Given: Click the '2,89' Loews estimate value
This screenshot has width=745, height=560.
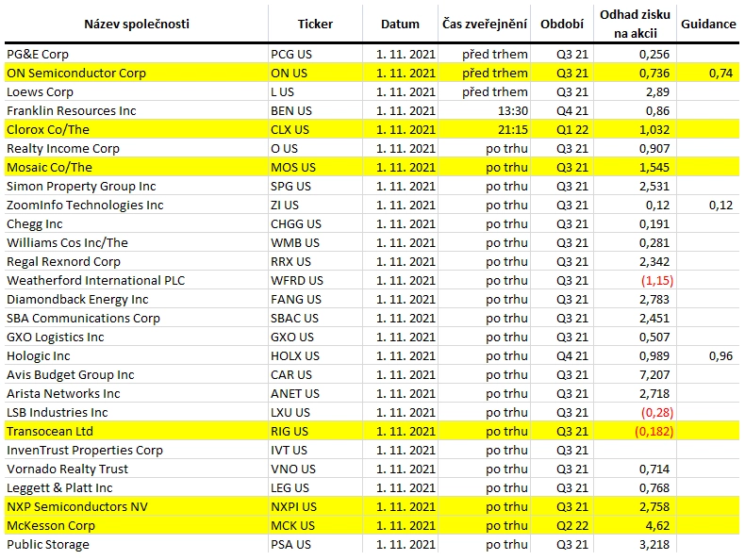Looking at the screenshot, I should click(635, 91).
